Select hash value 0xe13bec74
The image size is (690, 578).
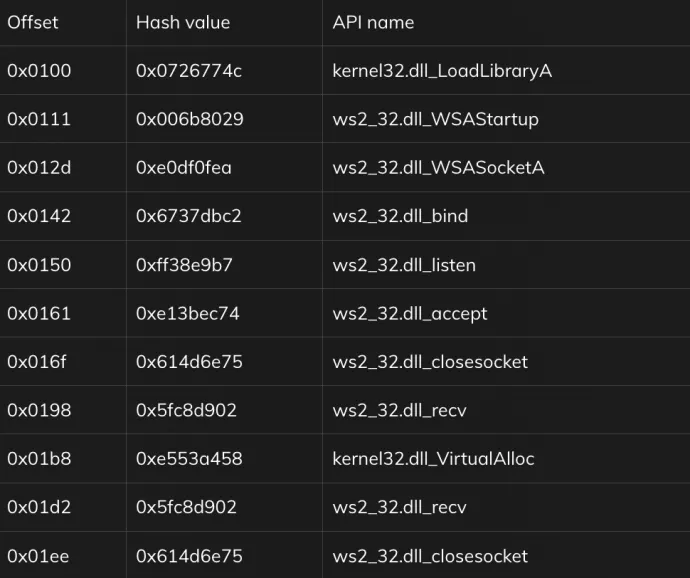[187, 313]
